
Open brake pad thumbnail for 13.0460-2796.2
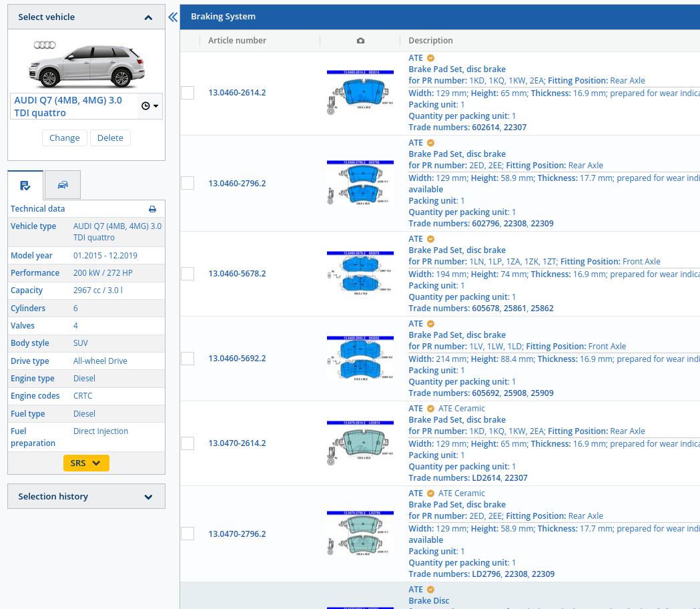click(360, 183)
